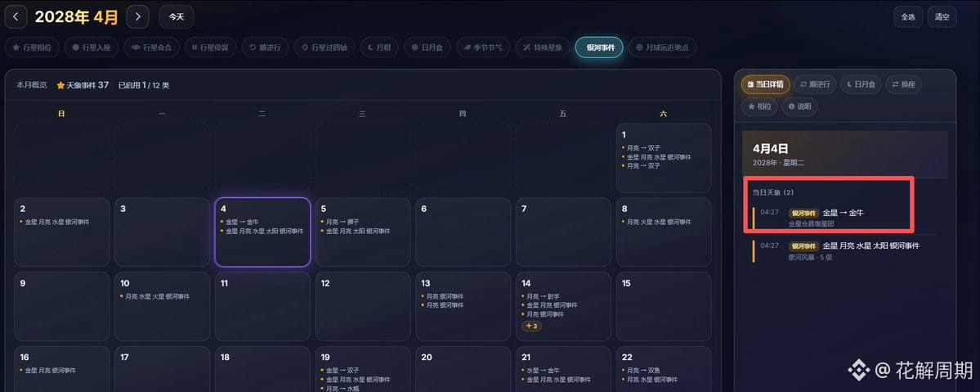Turn on the 特殊星象 filter chip
980x392 pixels.
coord(543,47)
